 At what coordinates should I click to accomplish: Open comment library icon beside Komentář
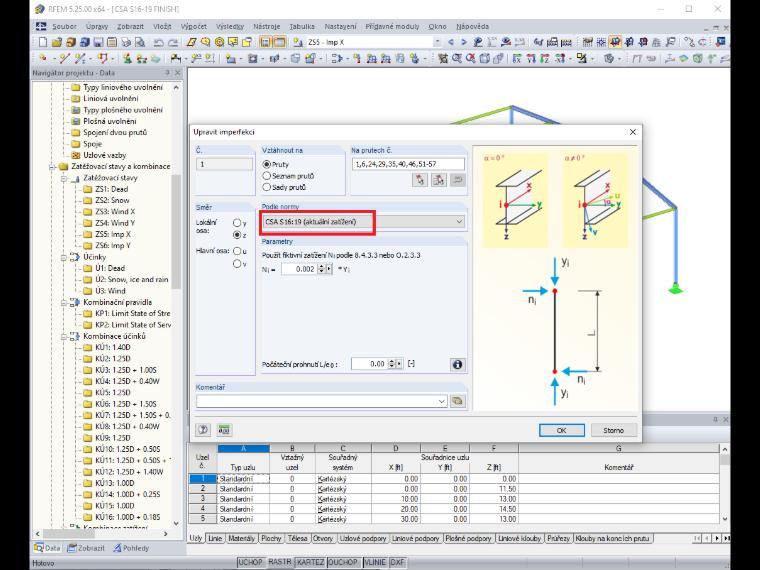point(458,401)
